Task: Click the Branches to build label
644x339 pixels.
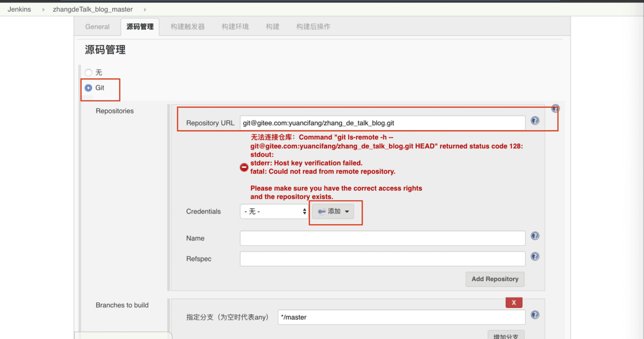Action: (x=122, y=305)
